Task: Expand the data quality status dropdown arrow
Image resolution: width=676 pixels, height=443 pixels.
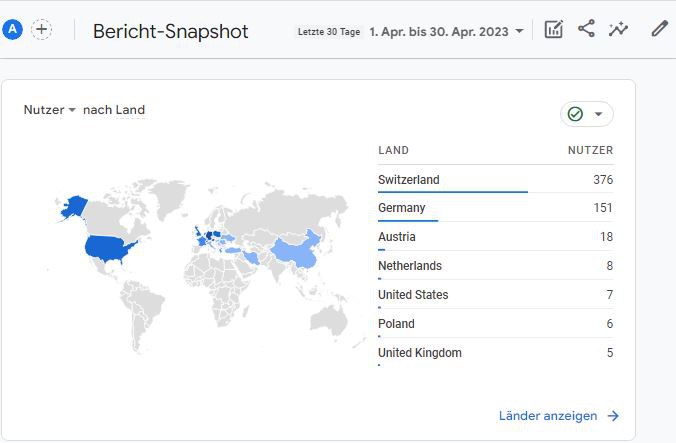Action: [598, 114]
